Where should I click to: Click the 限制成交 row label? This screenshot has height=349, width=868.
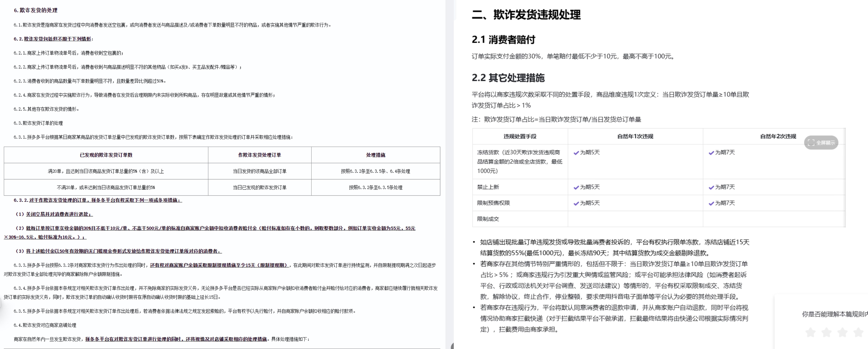[488, 219]
